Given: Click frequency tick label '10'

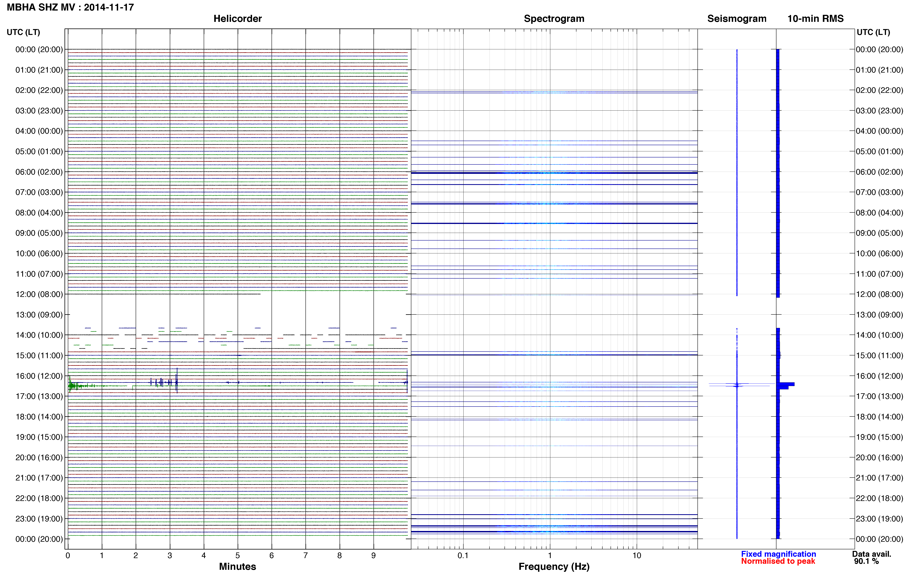Looking at the screenshot, I should (x=637, y=555).
